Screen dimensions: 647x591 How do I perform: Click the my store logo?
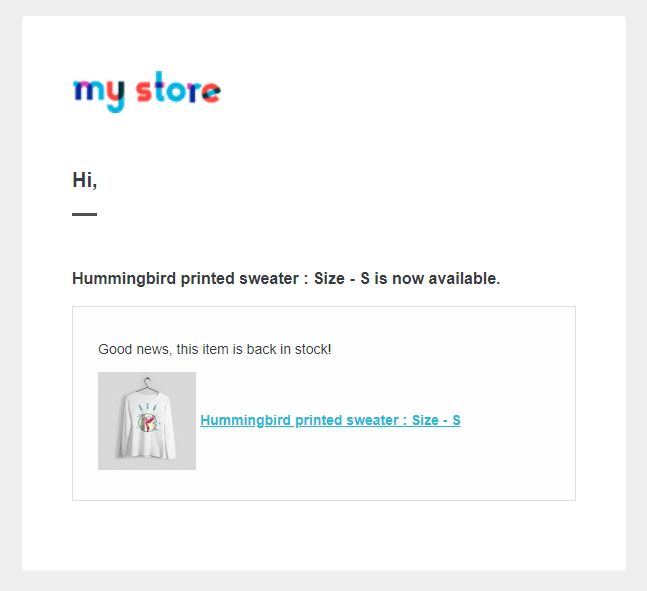tap(146, 91)
